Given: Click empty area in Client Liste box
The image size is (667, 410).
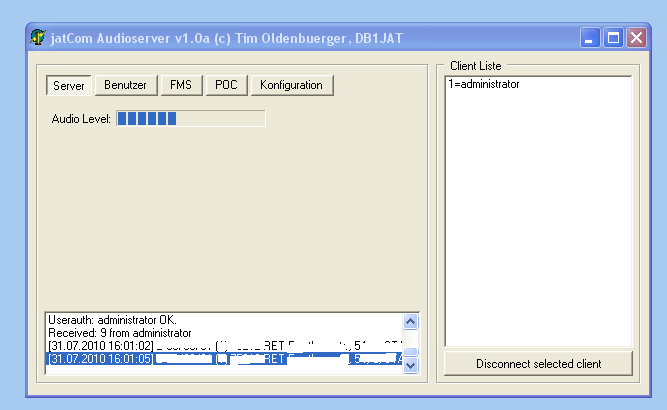Looking at the screenshot, I should (x=538, y=220).
